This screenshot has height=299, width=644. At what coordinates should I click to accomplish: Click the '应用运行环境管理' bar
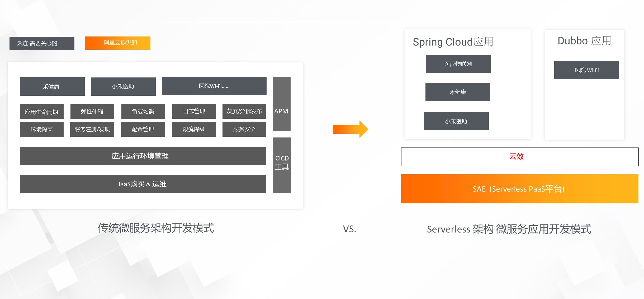143,156
